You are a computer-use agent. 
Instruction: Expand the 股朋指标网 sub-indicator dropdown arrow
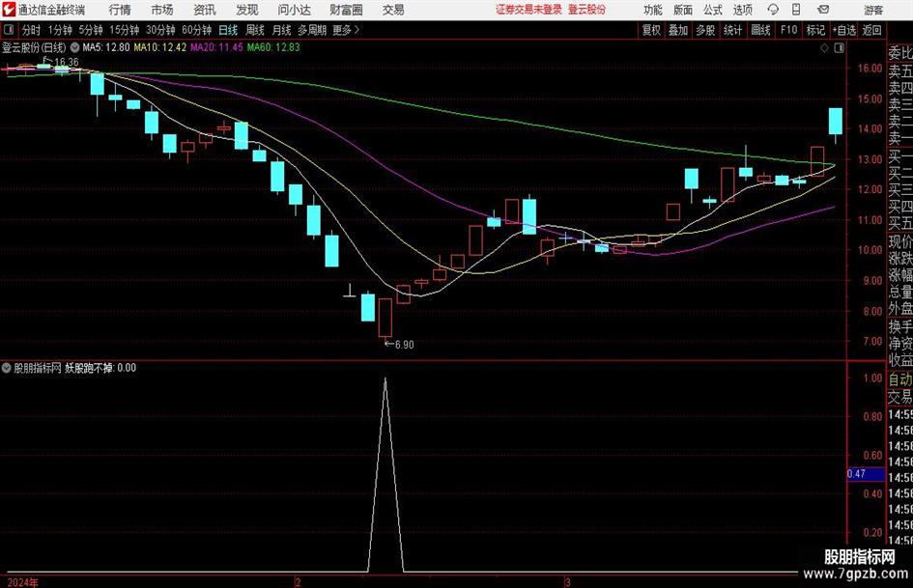[7, 368]
